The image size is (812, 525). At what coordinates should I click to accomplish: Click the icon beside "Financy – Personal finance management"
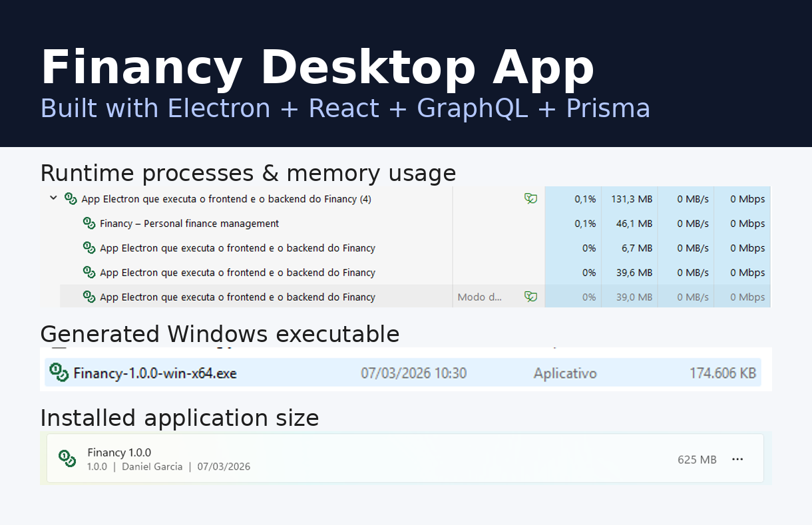(89, 224)
